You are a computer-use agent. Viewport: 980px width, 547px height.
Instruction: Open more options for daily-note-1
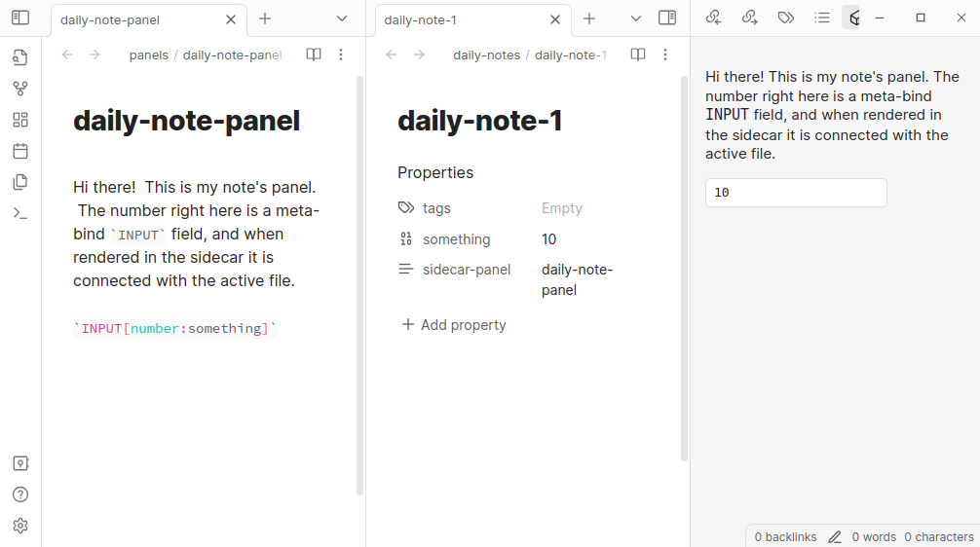click(665, 55)
